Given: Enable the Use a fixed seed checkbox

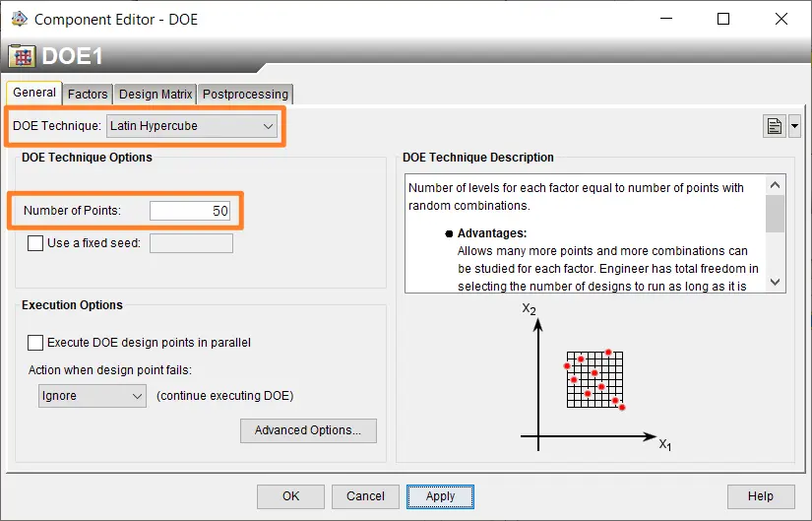Looking at the screenshot, I should click(x=35, y=243).
